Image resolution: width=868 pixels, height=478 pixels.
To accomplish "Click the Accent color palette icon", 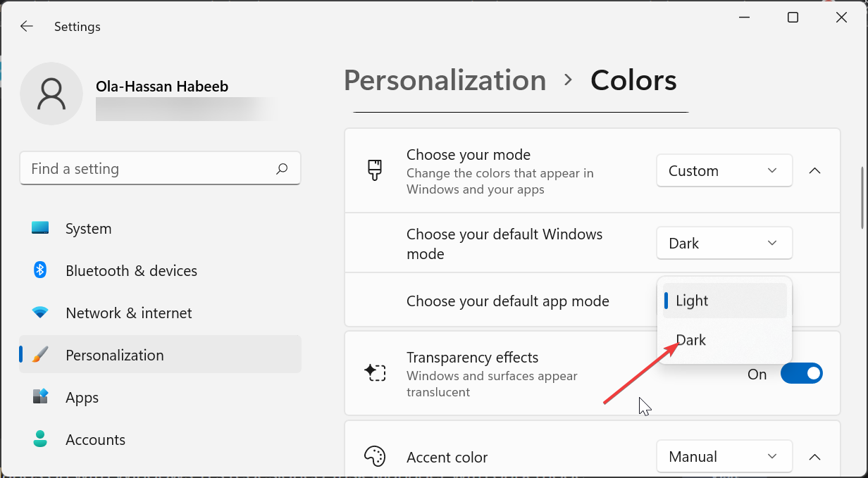I will tap(374, 457).
